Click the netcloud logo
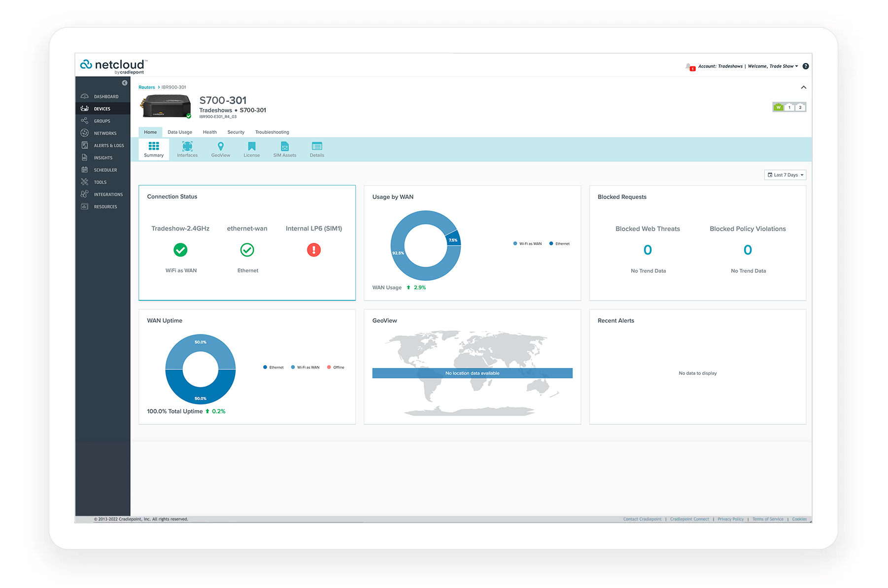This screenshot has height=588, width=888. (x=114, y=66)
